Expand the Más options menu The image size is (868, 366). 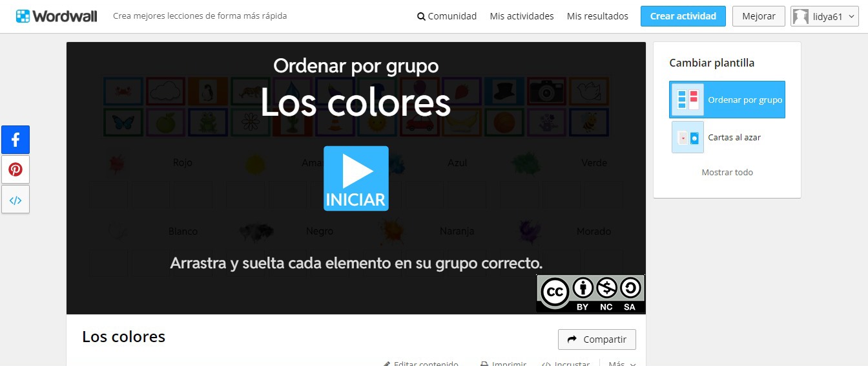pyautogui.click(x=621, y=363)
